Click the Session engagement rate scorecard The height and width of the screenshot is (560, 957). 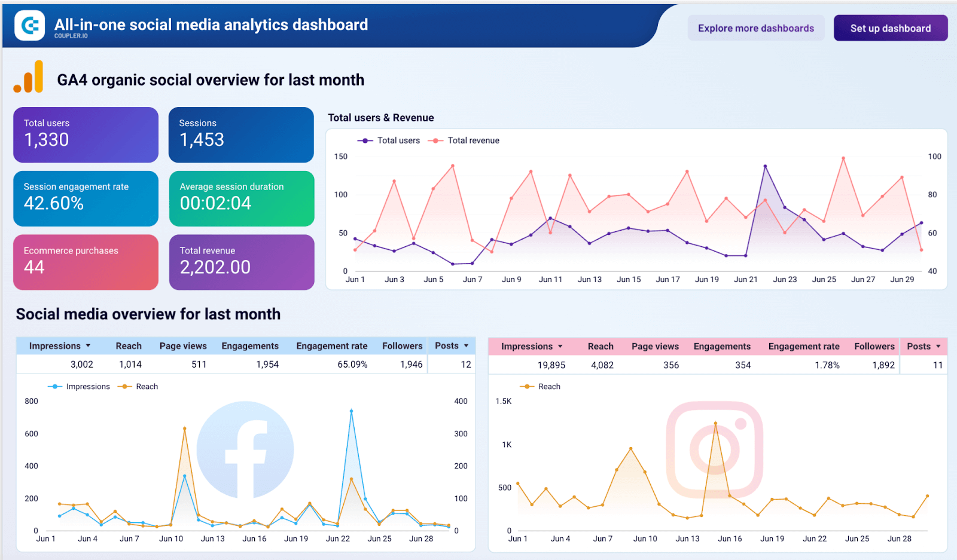pyautogui.click(x=86, y=198)
